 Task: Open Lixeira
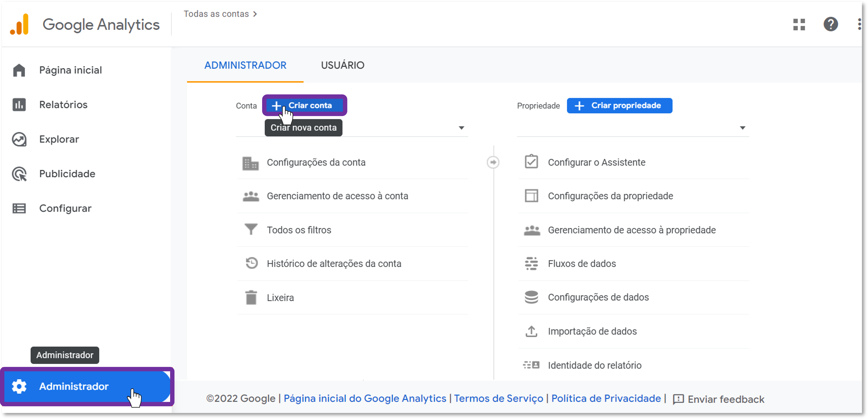(x=352, y=298)
